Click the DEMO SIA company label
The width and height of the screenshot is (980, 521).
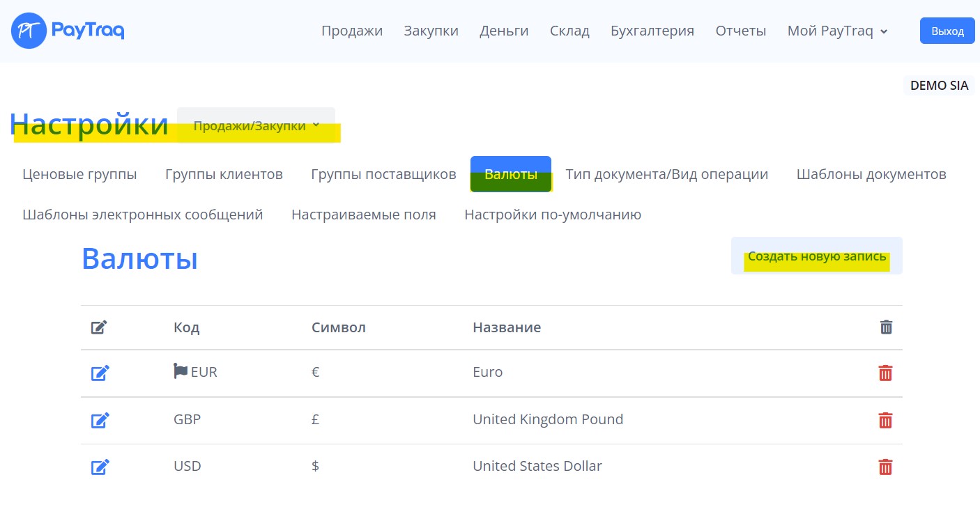(939, 86)
